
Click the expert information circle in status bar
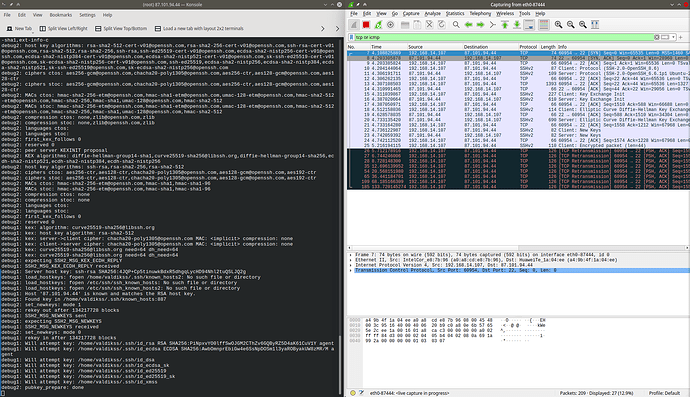pos(353,393)
